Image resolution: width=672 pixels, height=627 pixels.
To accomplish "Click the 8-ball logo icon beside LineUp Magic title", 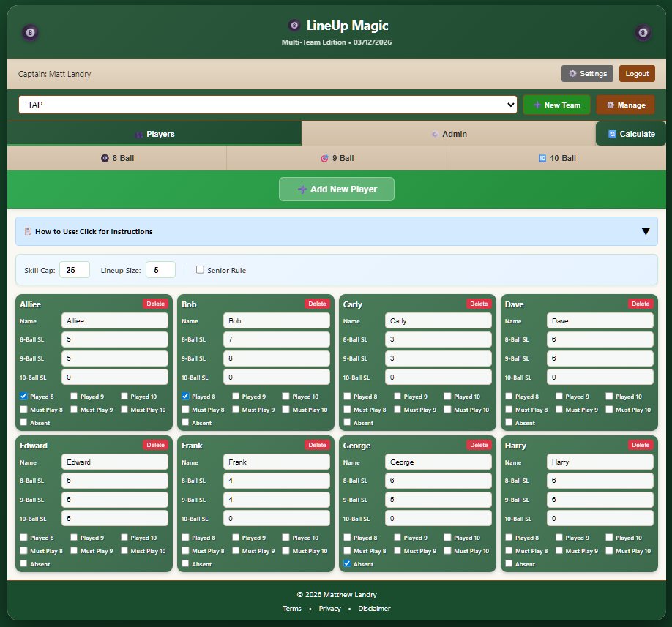I will tap(295, 24).
